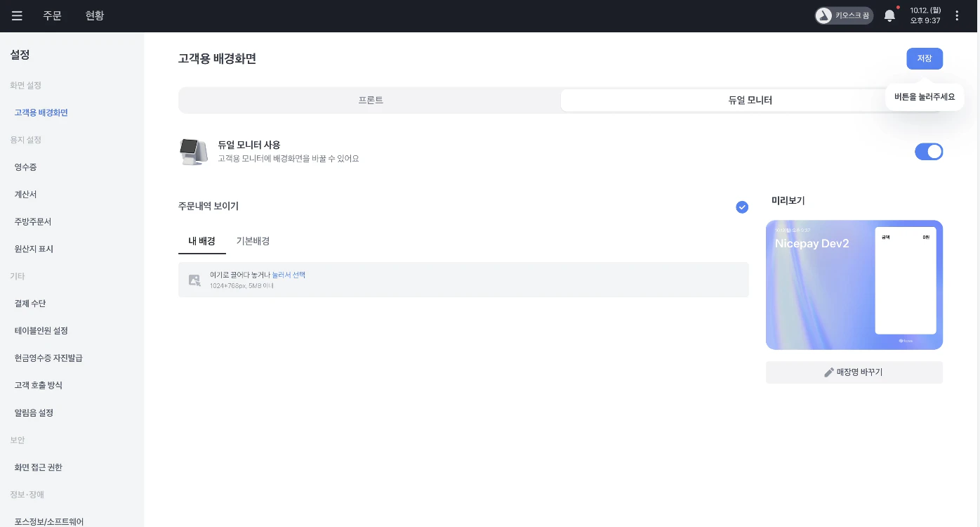Image resolution: width=980 pixels, height=527 pixels.
Task: Open 테이블인원 설정 in sidebar
Action: point(41,331)
